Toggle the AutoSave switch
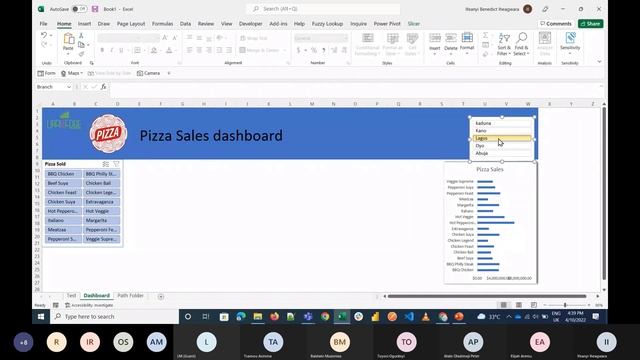 click(79, 9)
